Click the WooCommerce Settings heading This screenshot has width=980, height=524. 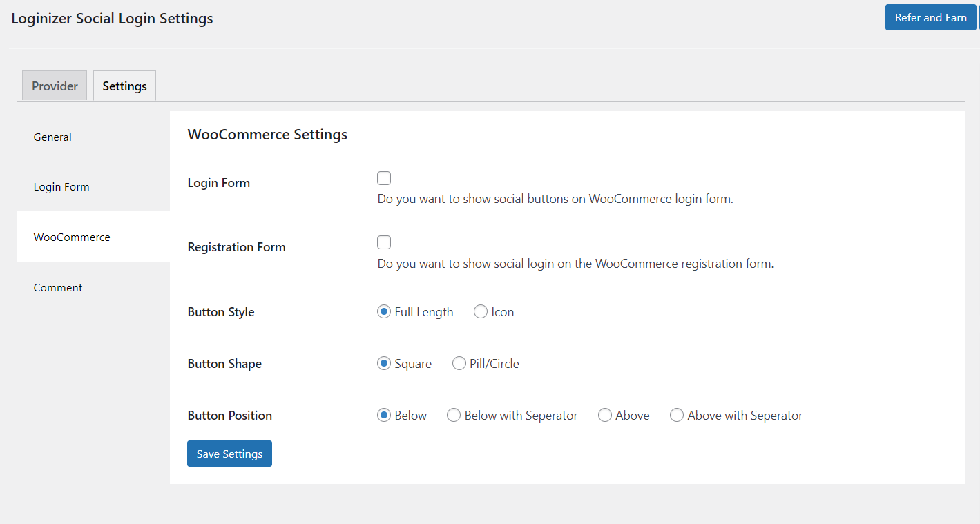pyautogui.click(x=267, y=135)
